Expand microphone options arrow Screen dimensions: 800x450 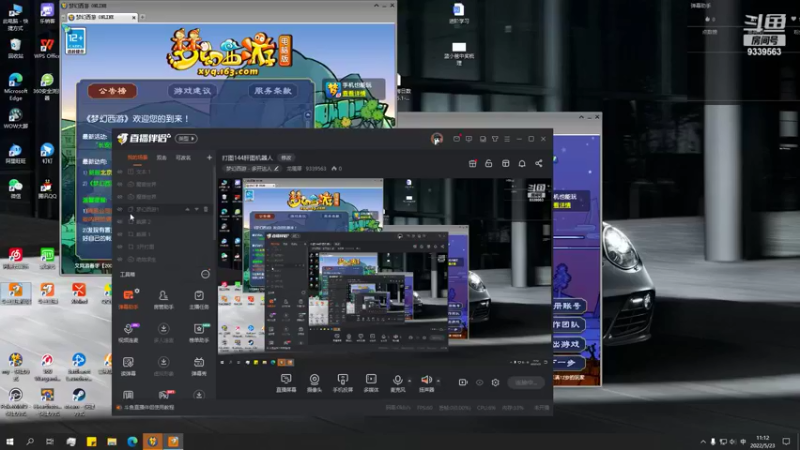click(x=409, y=380)
